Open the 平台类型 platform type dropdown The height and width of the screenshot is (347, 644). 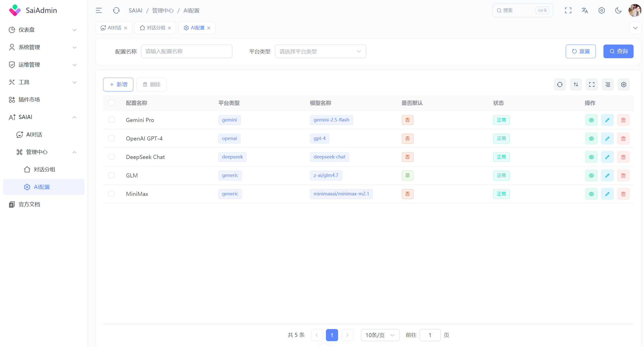320,51
